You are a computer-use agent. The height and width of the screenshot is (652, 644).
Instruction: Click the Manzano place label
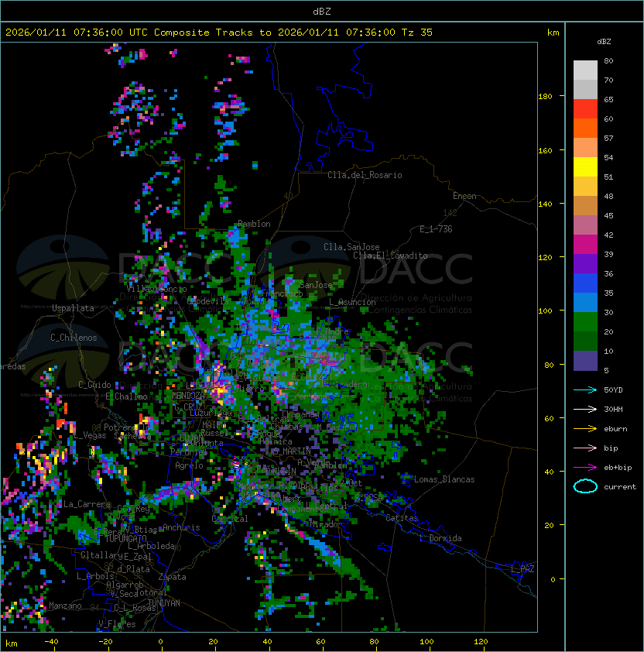coord(65,606)
